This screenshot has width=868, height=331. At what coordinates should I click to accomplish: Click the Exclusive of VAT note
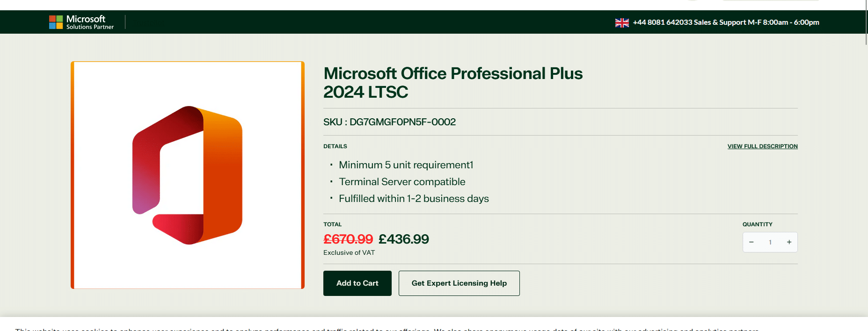[349, 253]
